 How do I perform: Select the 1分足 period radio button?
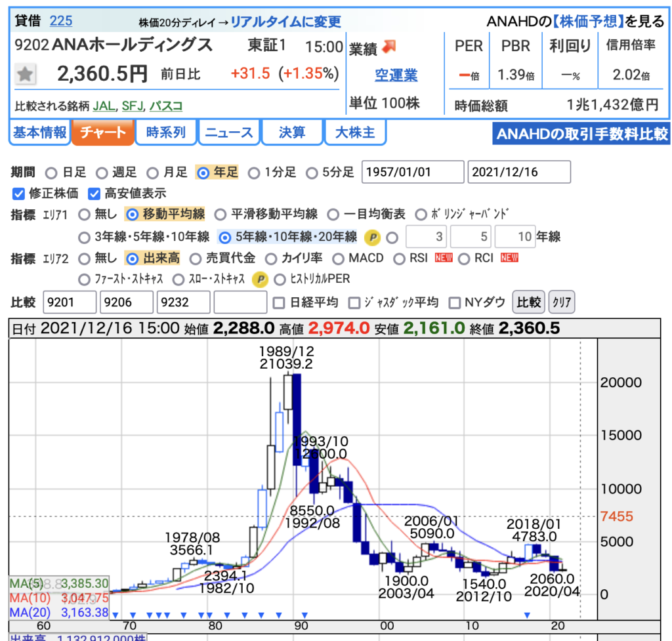[254, 173]
